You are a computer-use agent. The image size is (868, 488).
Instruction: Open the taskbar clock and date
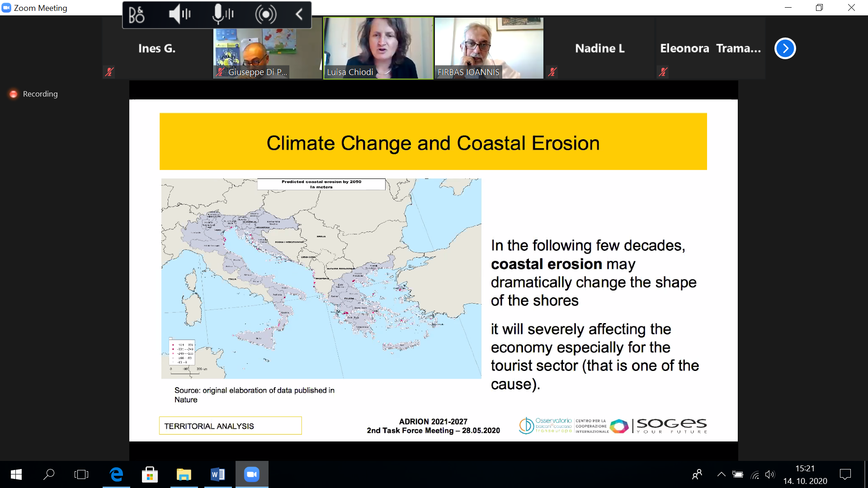click(805, 474)
